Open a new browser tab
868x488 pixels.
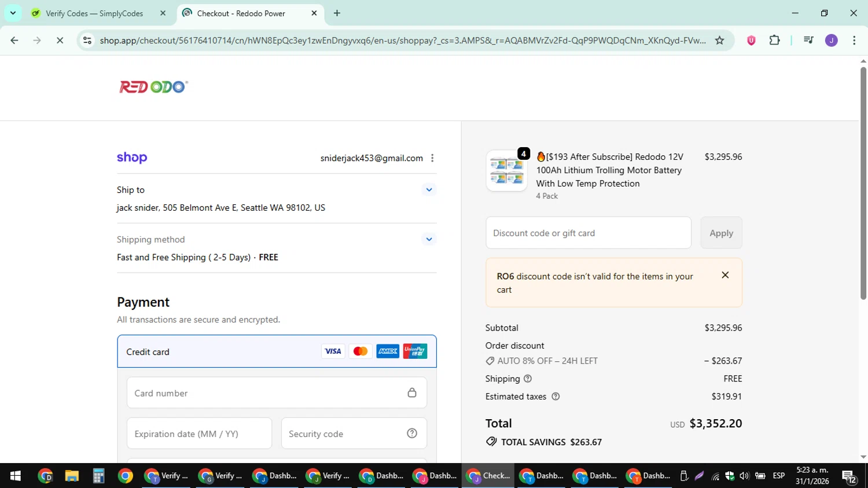(337, 13)
